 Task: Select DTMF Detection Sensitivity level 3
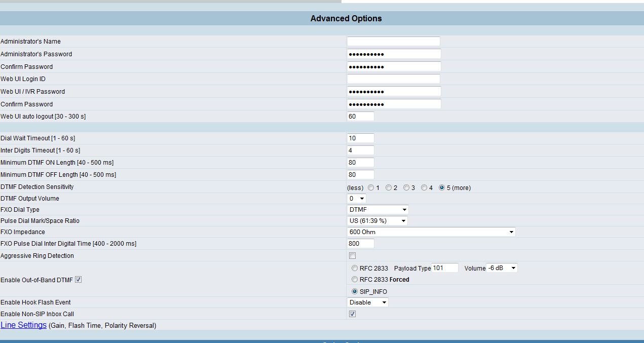click(406, 188)
